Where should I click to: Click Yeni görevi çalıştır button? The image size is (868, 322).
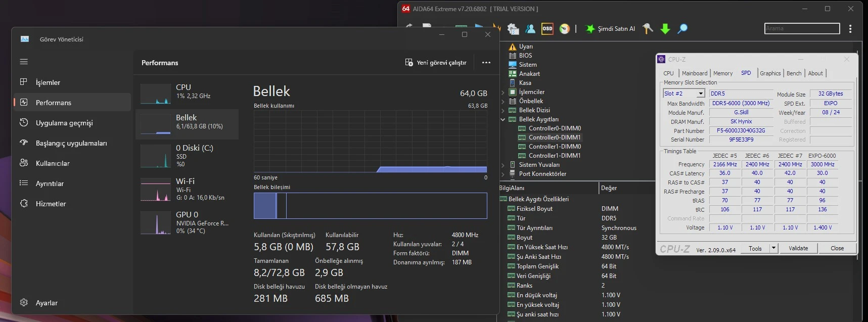pyautogui.click(x=436, y=63)
